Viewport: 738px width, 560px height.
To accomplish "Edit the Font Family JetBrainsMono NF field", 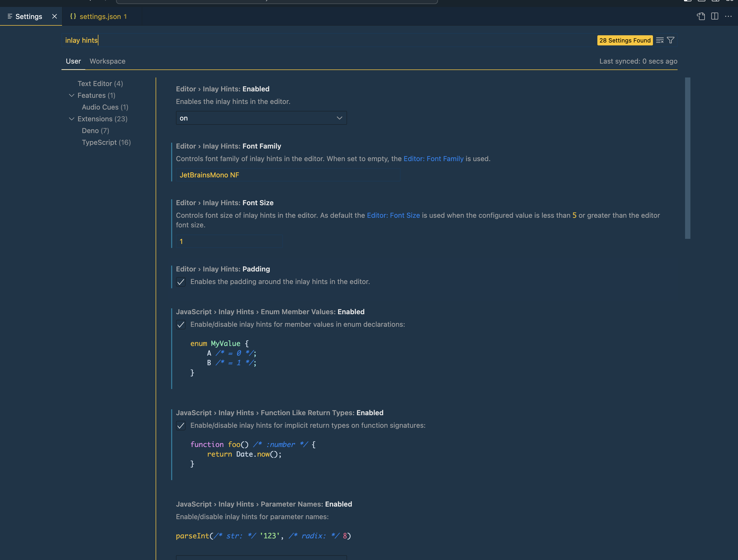I will [x=288, y=175].
